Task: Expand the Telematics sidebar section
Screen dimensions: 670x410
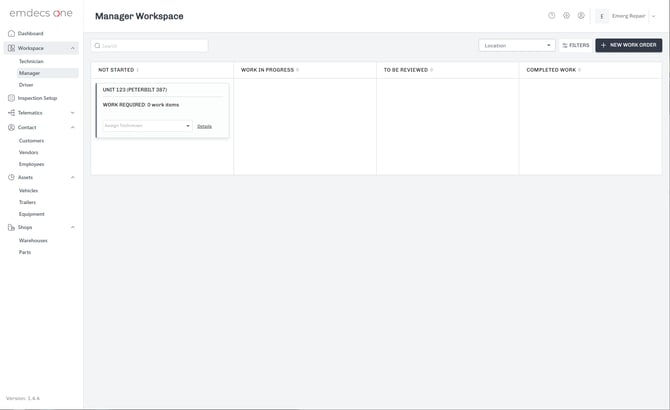Action: 73,113
